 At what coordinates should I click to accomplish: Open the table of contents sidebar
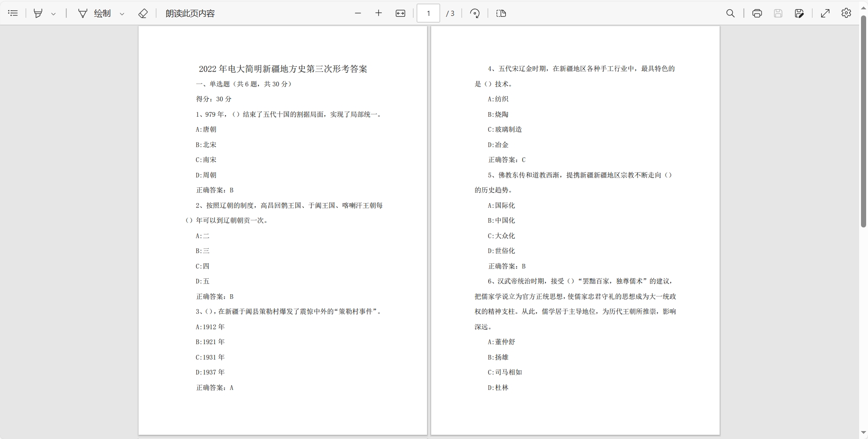click(x=13, y=13)
